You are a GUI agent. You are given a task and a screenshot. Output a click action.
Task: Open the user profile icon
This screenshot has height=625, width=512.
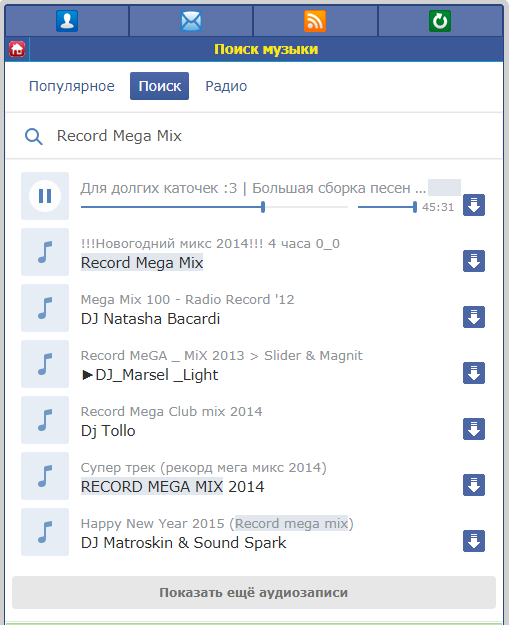(x=67, y=21)
